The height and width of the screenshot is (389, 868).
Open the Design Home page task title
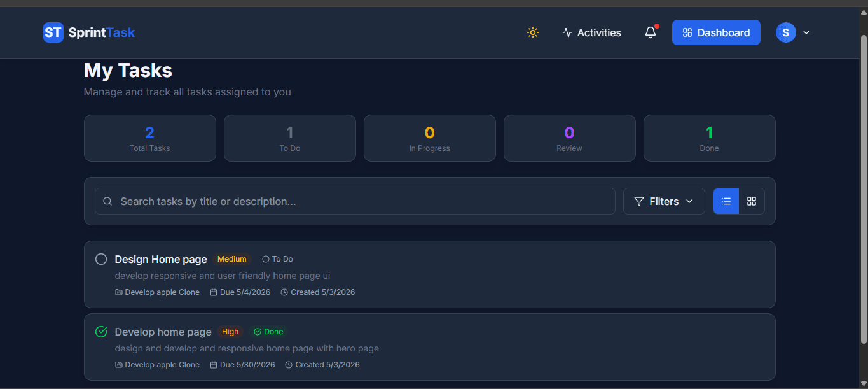[x=161, y=259]
